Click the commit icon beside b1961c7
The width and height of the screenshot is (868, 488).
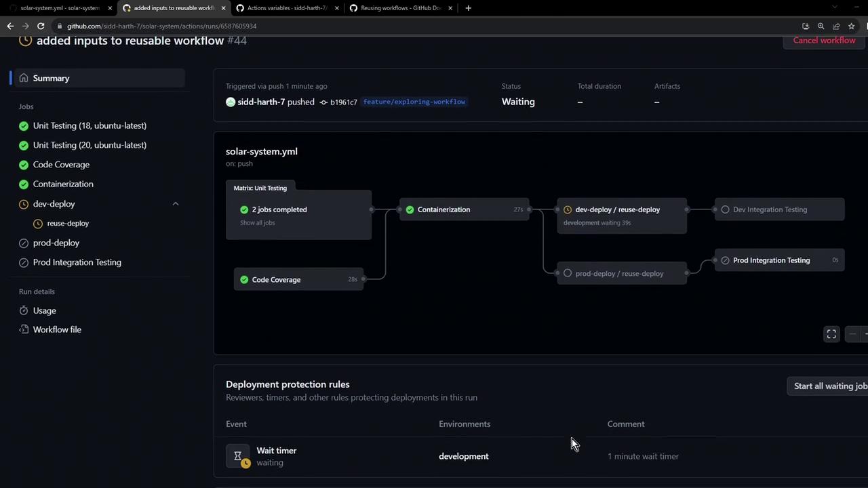click(323, 102)
